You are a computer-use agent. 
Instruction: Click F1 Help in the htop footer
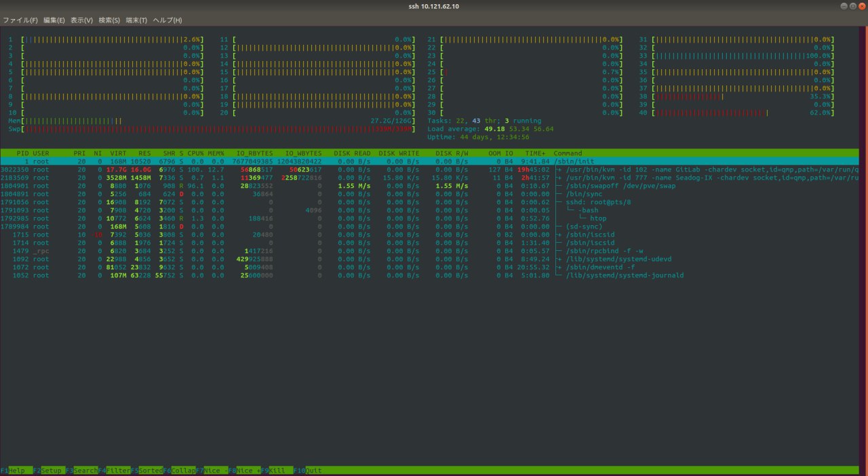(16, 471)
